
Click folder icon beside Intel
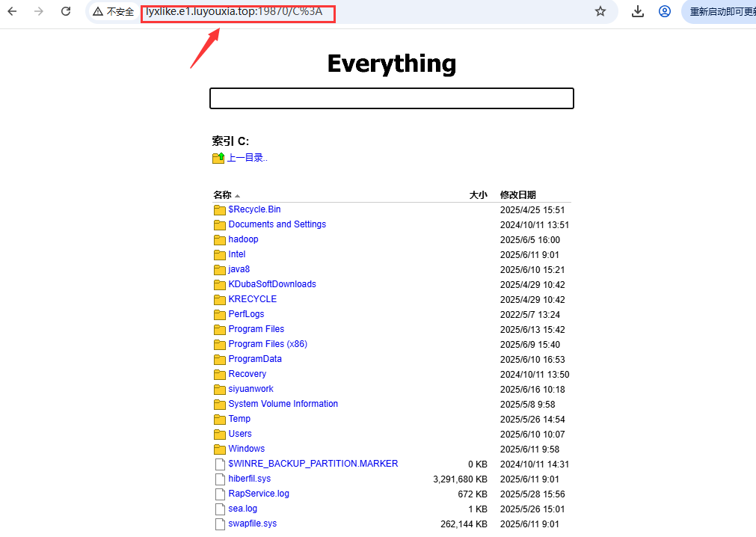pos(220,254)
